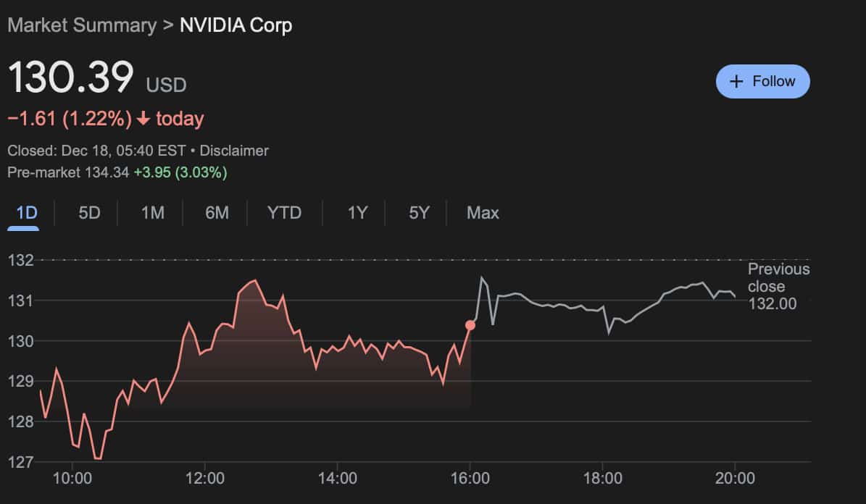Click the 130.39 stock price
The image size is (866, 504).
[71, 78]
